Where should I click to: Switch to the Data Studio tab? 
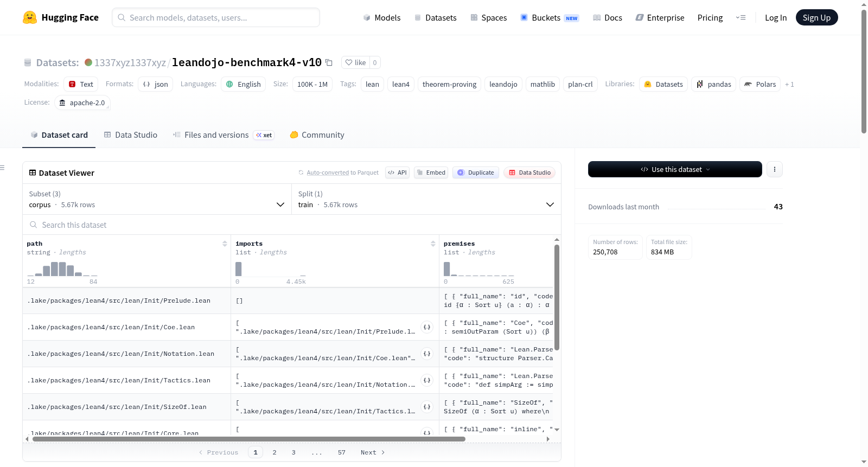tap(130, 135)
